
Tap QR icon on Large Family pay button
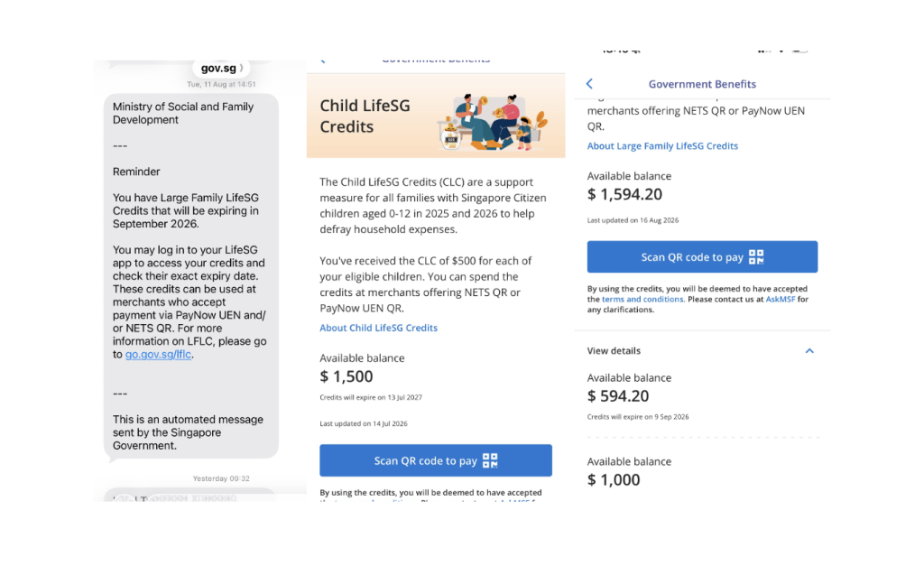[x=756, y=256]
